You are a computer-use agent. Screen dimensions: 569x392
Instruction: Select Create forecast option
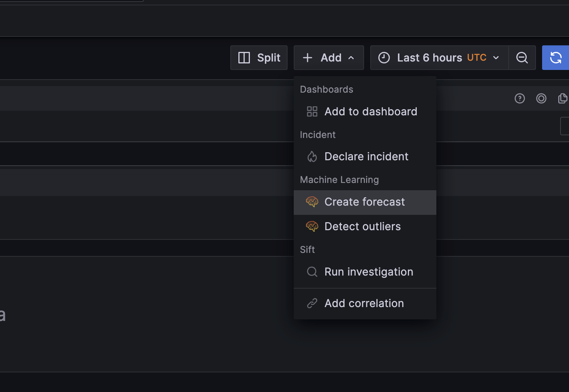pos(364,202)
